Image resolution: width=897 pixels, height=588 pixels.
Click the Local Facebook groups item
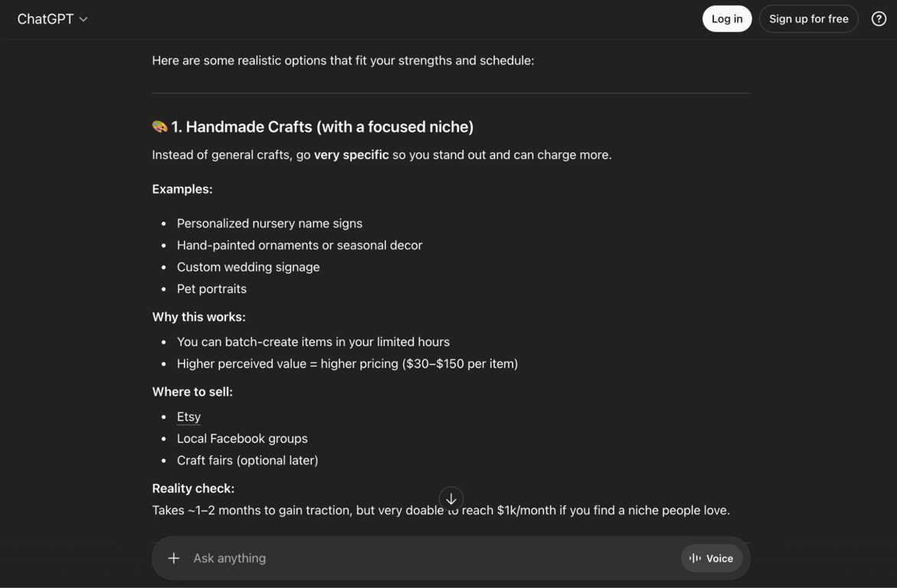pos(242,439)
